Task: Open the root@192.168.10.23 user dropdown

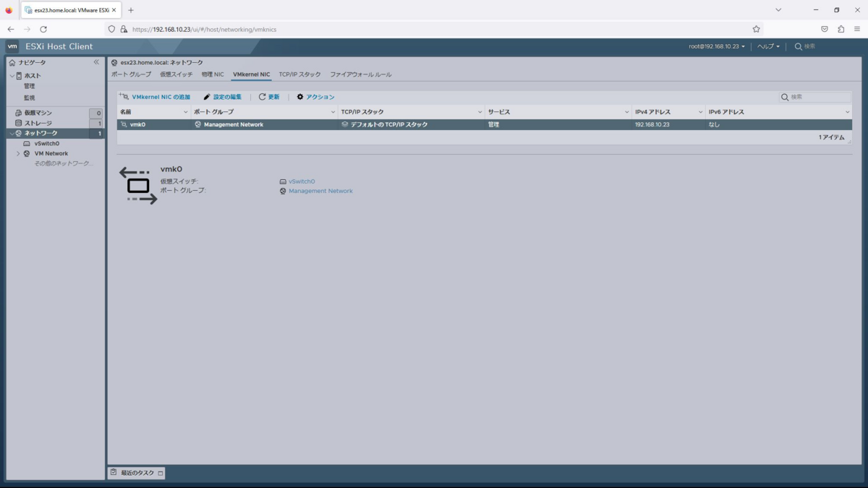Action: (x=716, y=46)
